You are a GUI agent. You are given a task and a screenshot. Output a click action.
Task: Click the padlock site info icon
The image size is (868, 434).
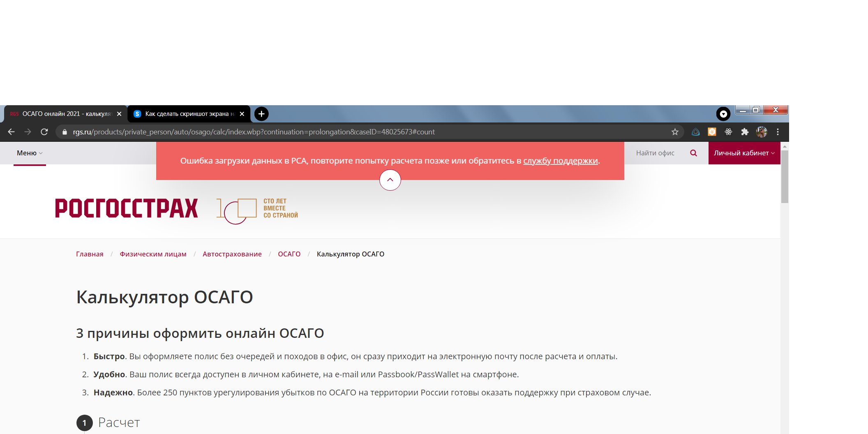point(65,132)
